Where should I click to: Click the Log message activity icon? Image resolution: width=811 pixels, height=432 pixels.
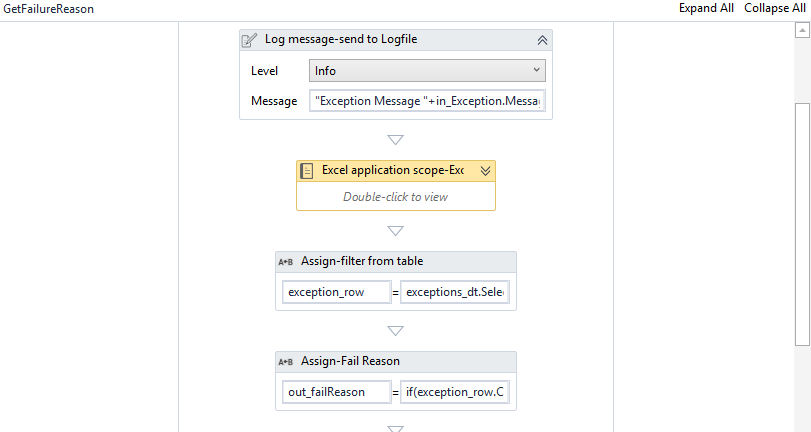pyautogui.click(x=251, y=40)
